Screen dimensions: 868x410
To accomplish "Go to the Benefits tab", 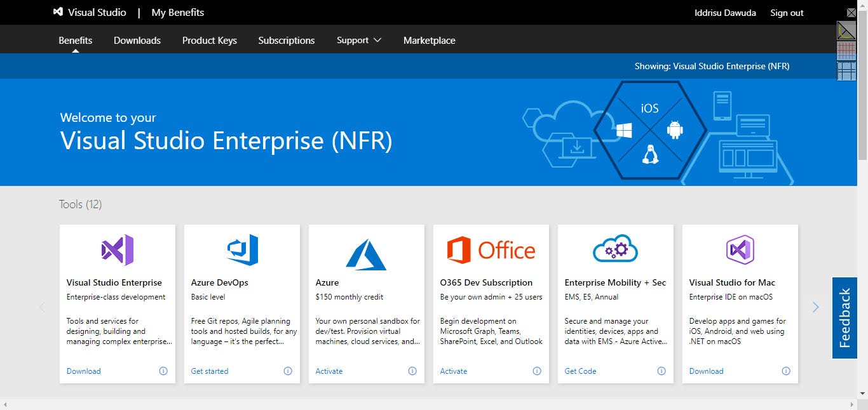I will tap(76, 40).
